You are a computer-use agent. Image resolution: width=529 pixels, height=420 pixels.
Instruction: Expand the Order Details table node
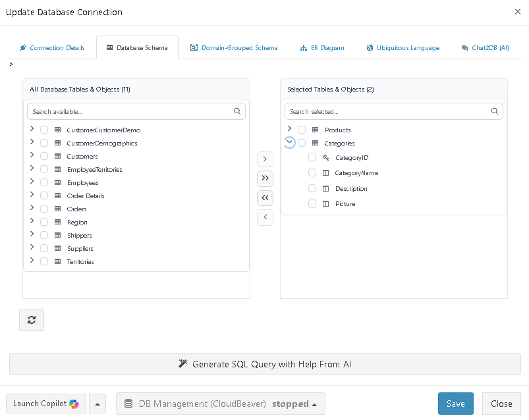pyautogui.click(x=32, y=194)
